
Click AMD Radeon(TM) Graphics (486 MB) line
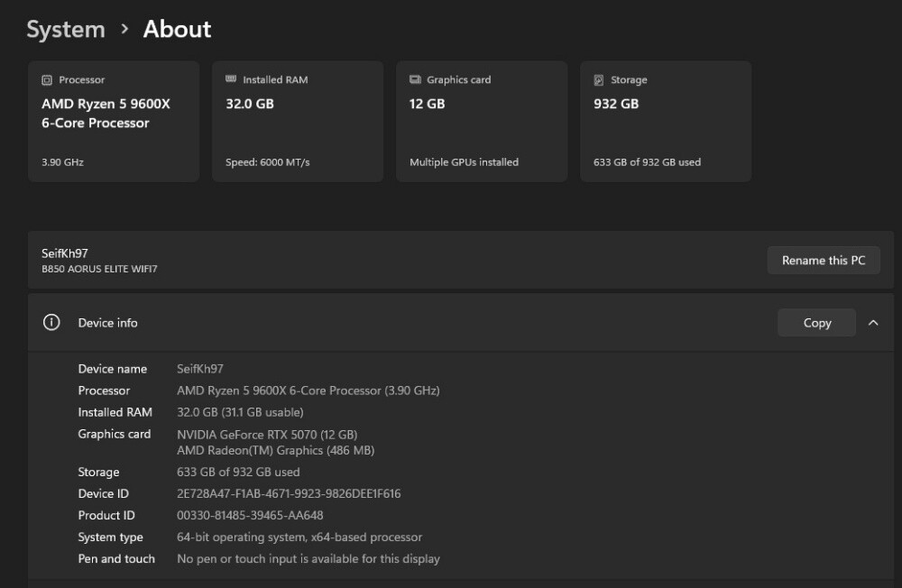pos(275,451)
